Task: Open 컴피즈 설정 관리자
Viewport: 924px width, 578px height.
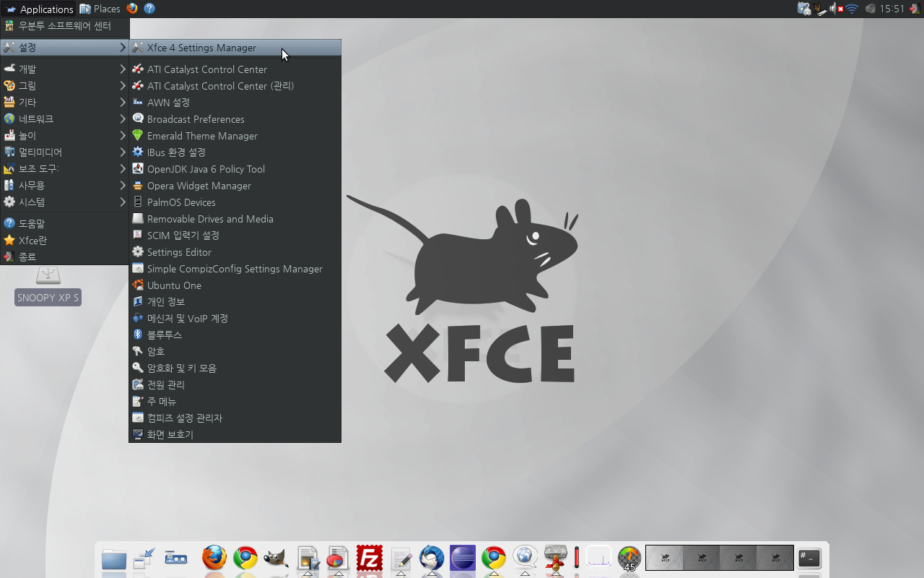Action: (235, 418)
